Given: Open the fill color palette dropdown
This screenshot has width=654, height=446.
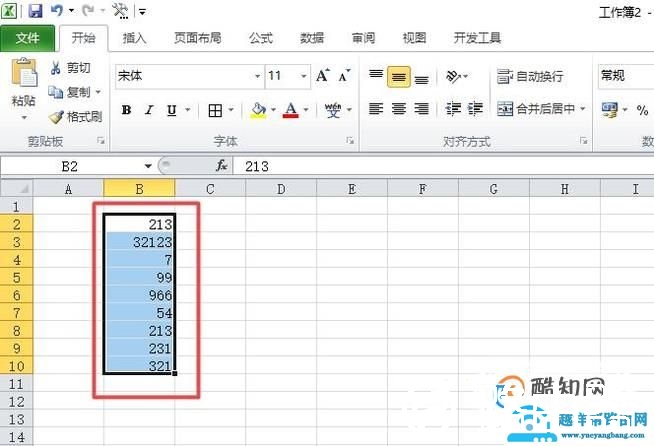Looking at the screenshot, I should [274, 110].
